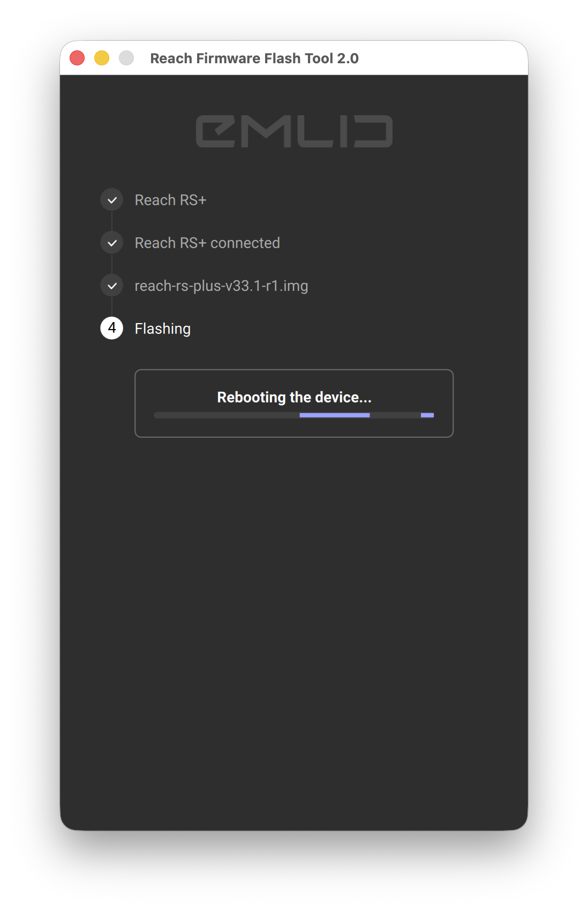Click the grayed-out zoom window button
Viewport: 588px width, 910px height.
coord(126,58)
